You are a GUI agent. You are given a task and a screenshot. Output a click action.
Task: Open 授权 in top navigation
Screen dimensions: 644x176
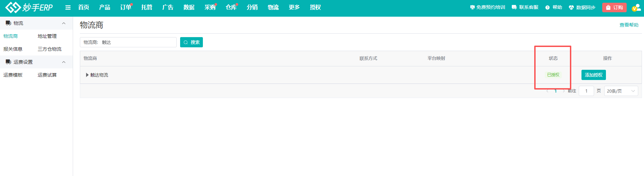(315, 7)
